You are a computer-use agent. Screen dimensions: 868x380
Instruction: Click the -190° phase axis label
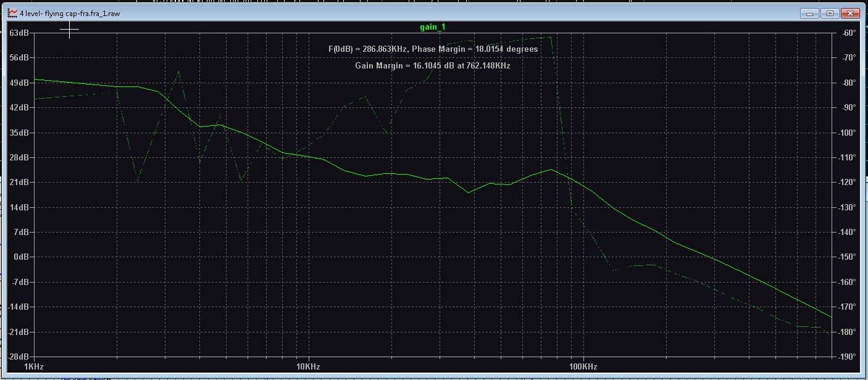pos(848,357)
